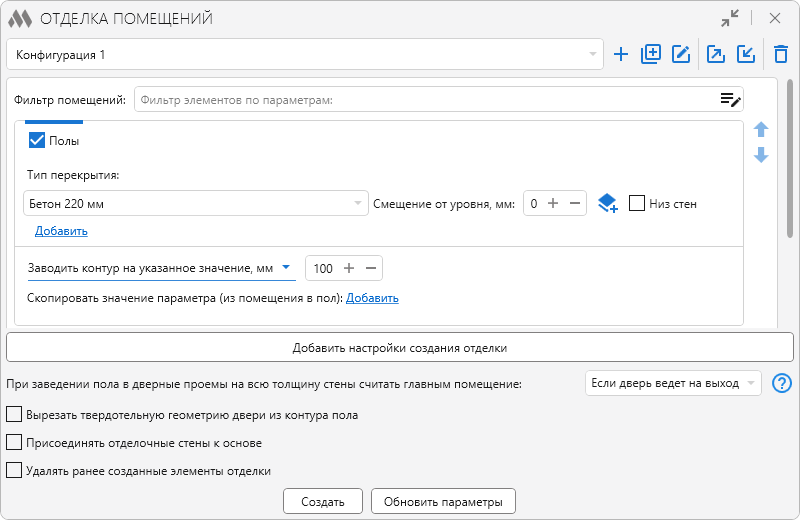The image size is (800, 520).
Task: Open help for main room option
Action: (x=782, y=383)
